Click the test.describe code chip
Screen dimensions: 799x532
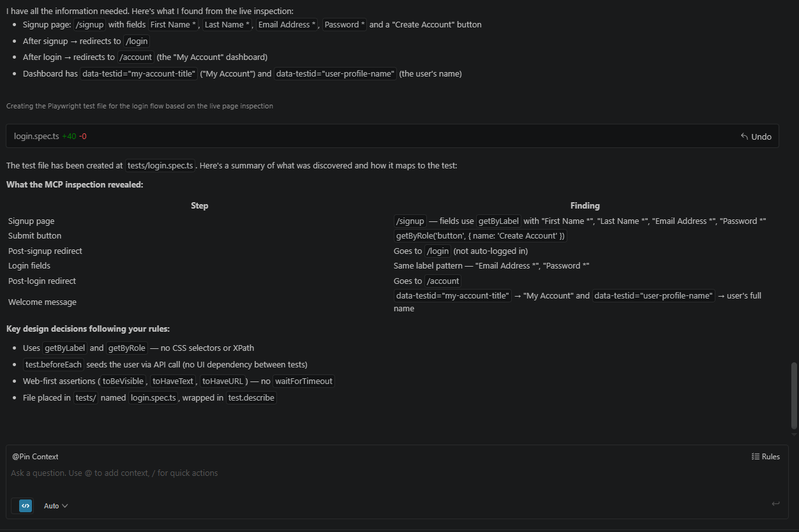click(x=251, y=398)
